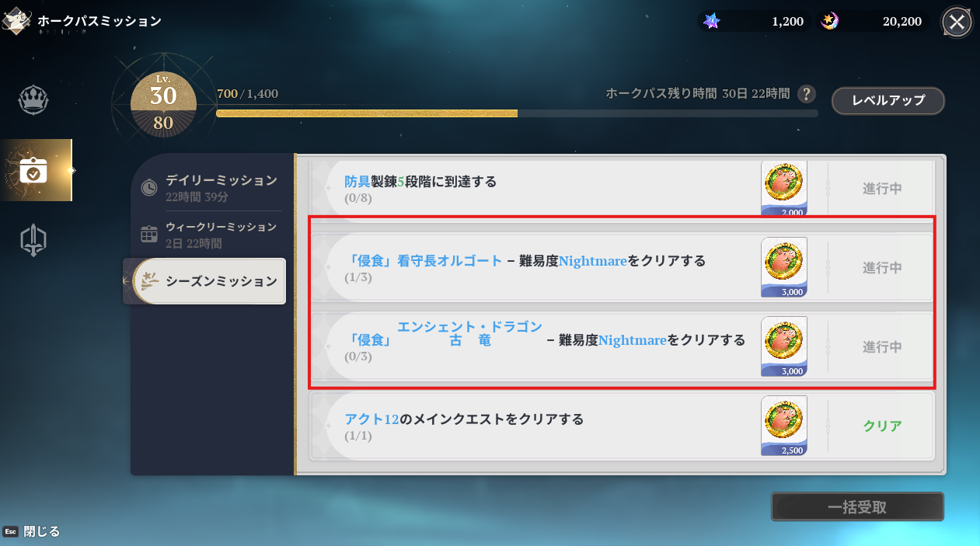Click the moon star currency icon
This screenshot has height=546, width=980.
point(830,22)
